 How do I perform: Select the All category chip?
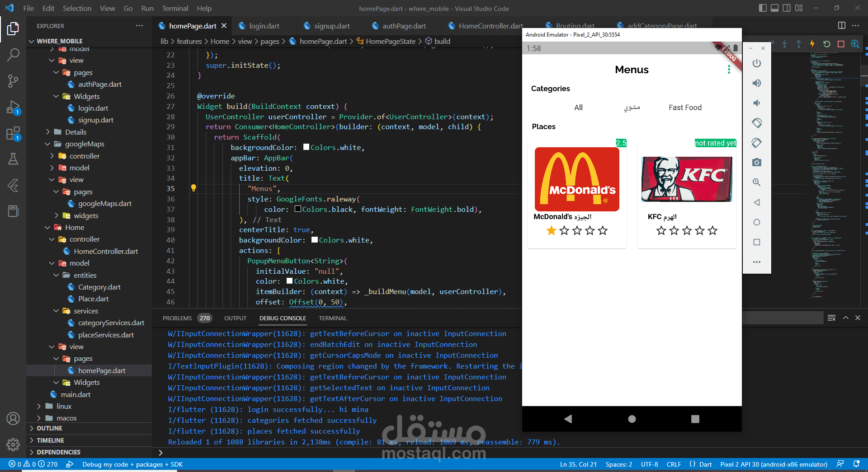pyautogui.click(x=578, y=107)
